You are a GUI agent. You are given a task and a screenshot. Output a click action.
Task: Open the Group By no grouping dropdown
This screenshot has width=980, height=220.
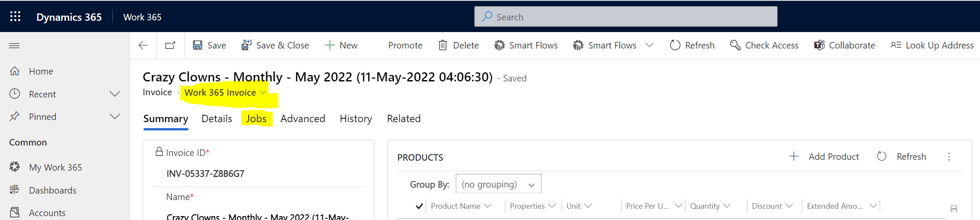tap(498, 184)
